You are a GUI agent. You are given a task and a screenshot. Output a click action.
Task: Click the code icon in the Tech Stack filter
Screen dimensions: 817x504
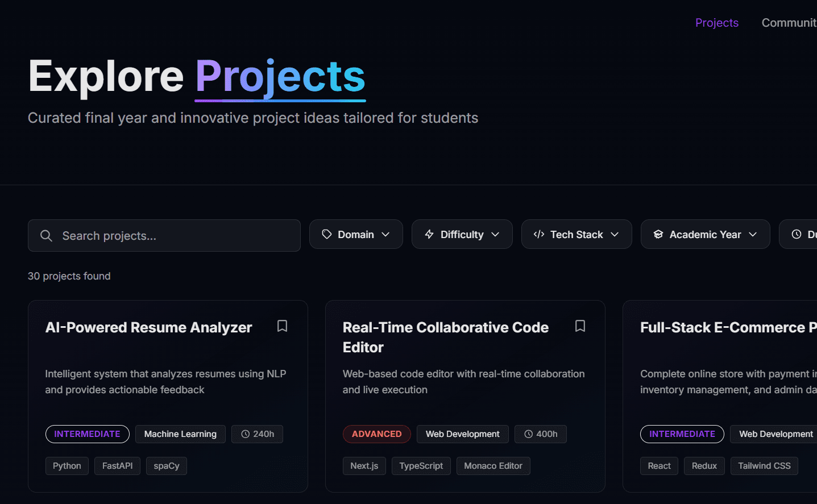coord(539,234)
